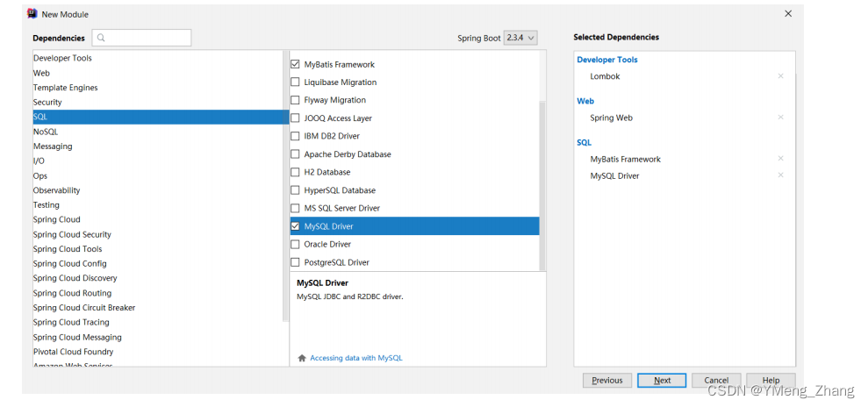Enable the HyperSQL Database checkbox
This screenshot has height=407, width=868.
coord(295,190)
